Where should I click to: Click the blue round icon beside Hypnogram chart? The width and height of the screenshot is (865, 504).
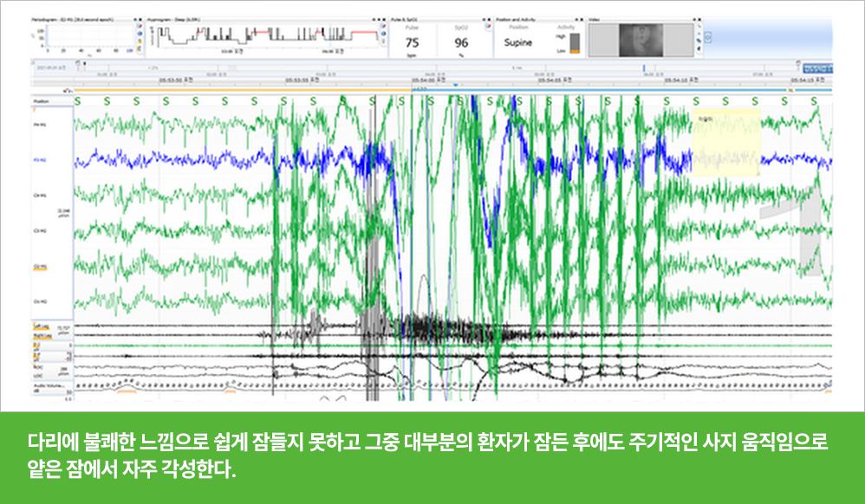point(383,34)
